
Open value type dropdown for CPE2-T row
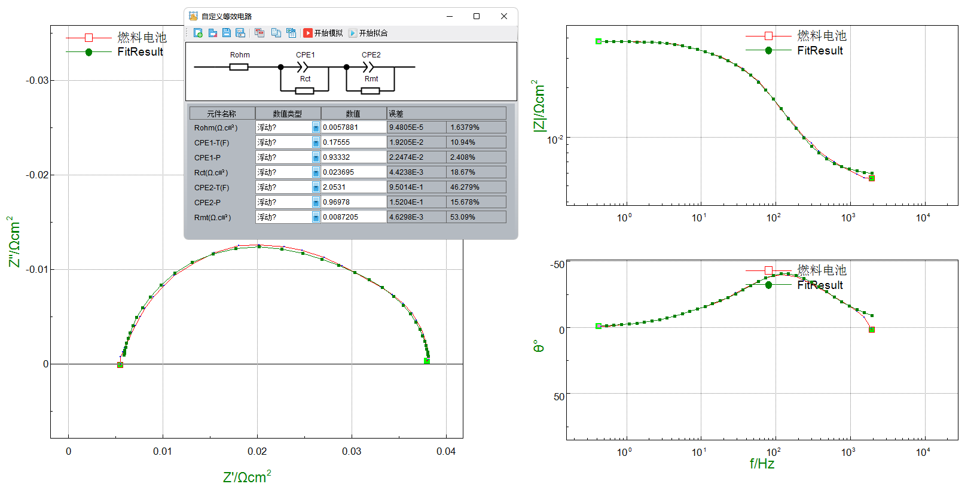(x=316, y=187)
